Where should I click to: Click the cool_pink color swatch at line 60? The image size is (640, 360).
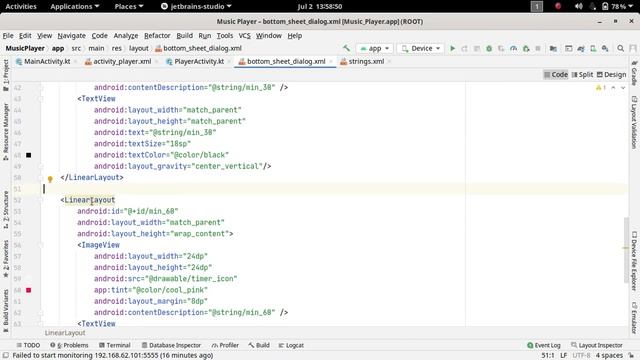pos(29,290)
